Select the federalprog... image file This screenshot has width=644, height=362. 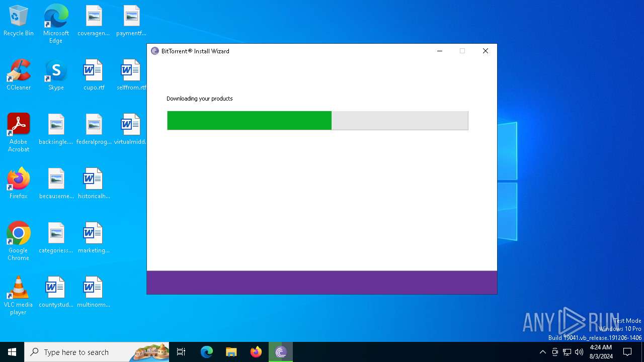[94, 130]
